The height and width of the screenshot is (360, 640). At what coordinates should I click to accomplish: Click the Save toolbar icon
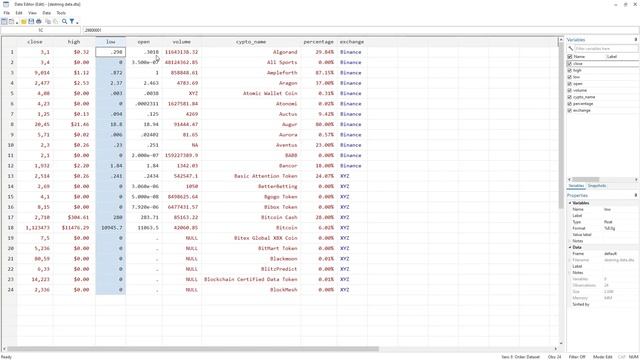(31, 21)
